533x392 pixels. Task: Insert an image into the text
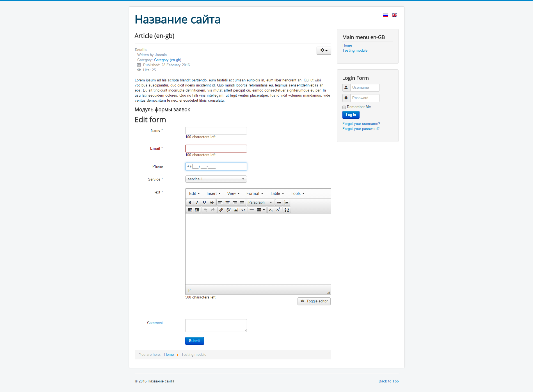pos(236,210)
